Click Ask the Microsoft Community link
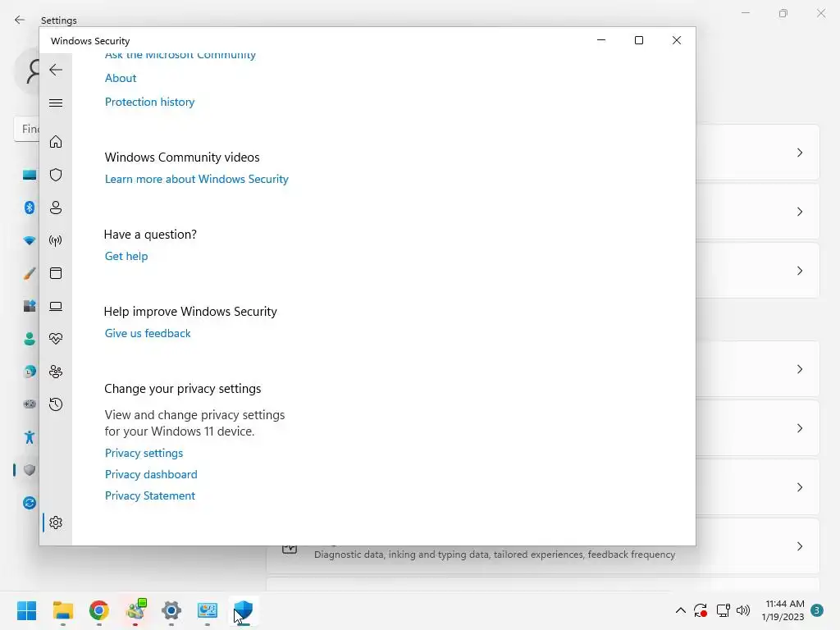This screenshot has height=630, width=840. pyautogui.click(x=180, y=55)
